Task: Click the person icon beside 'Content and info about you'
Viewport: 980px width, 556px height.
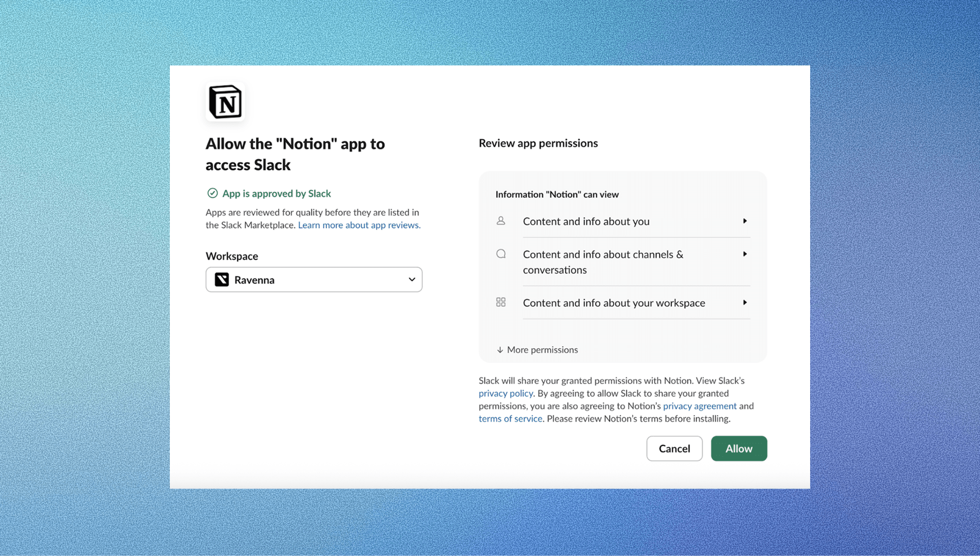Action: click(501, 221)
